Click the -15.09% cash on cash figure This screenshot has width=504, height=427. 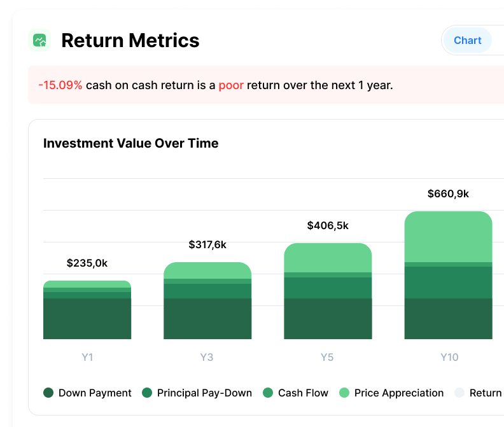pos(60,85)
